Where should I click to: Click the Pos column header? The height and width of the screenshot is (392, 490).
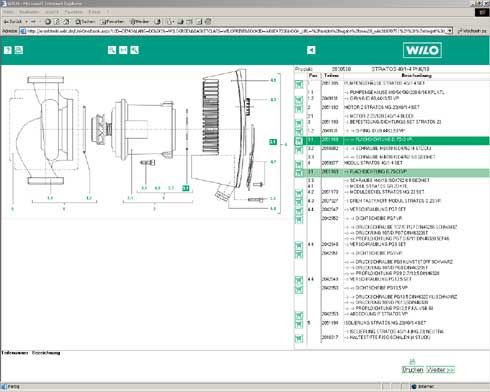click(313, 76)
